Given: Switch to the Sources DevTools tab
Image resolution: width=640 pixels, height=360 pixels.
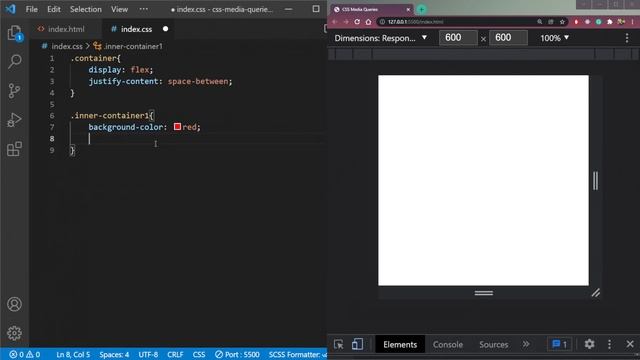Looking at the screenshot, I should click(493, 344).
